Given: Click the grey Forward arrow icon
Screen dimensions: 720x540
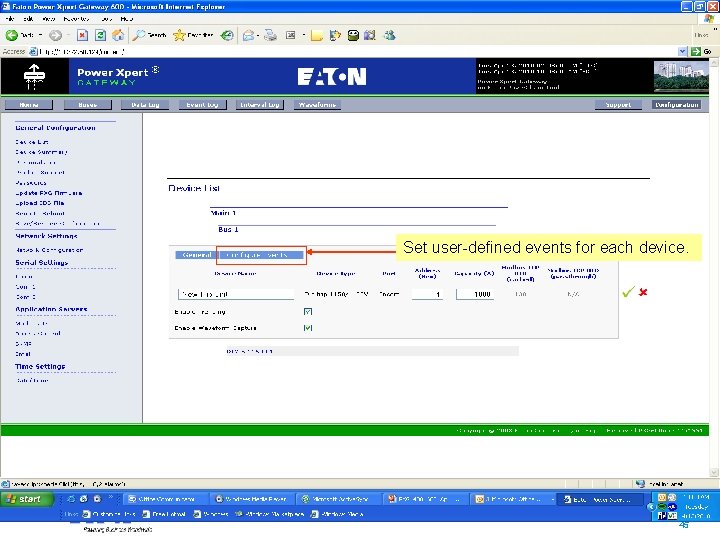Looking at the screenshot, I should [56, 35].
